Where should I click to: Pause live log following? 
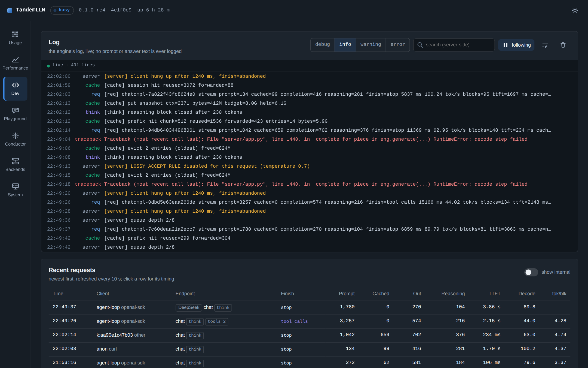click(x=516, y=45)
